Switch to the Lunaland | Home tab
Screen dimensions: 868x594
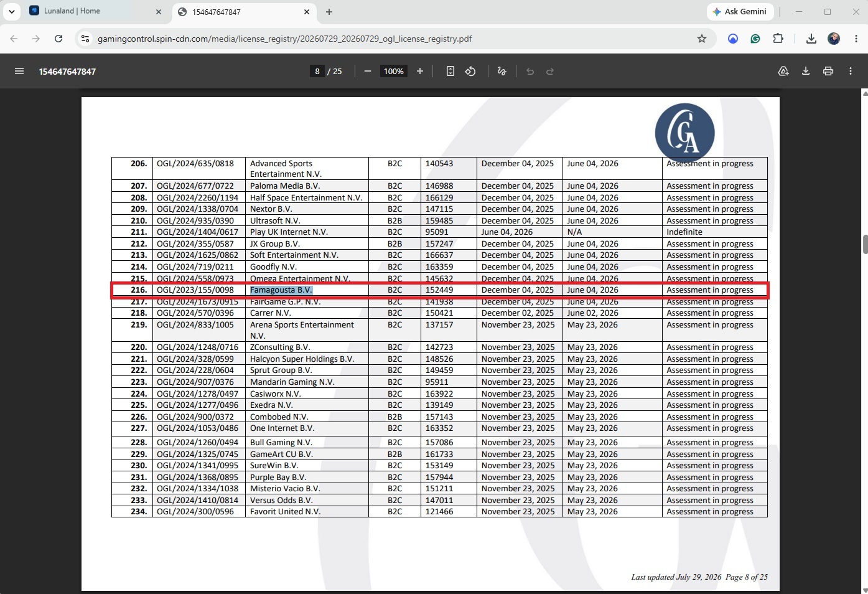pyautogui.click(x=95, y=11)
